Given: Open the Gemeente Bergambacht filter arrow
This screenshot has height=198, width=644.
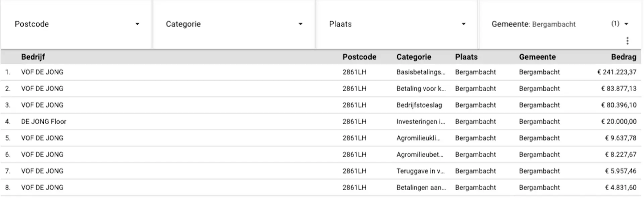Looking at the screenshot, I should 626,24.
